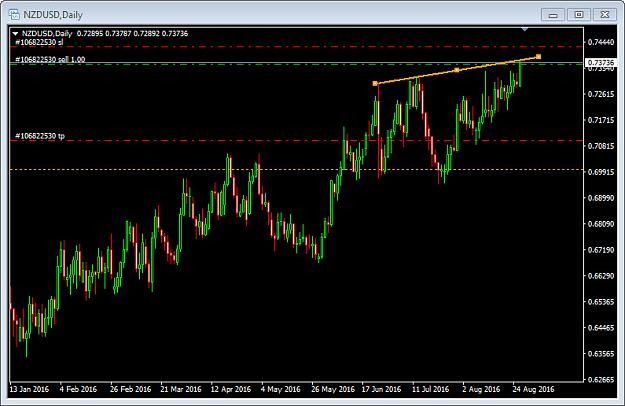
Task: Close the NZDUSD,Daily chart window
Action: (605, 15)
